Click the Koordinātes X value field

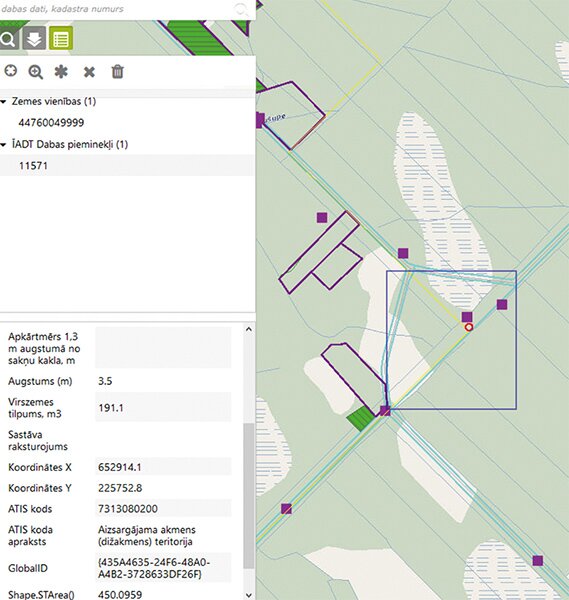[163, 467]
